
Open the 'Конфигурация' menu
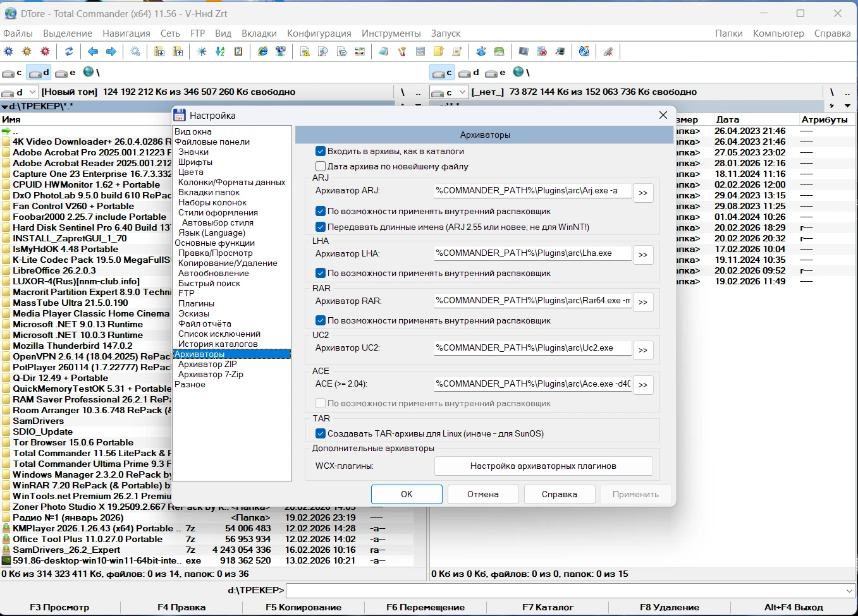[x=319, y=33]
